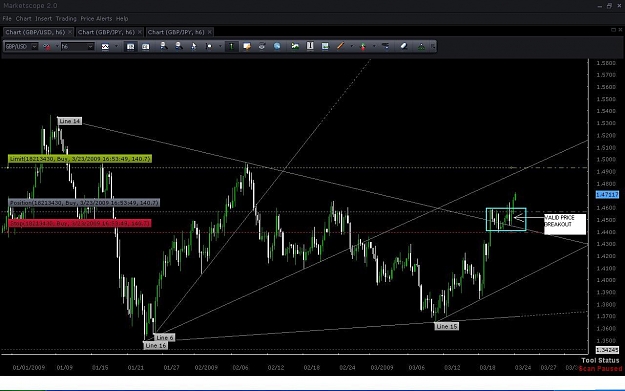Select the eraser tool
This screenshot has height=391, width=625.
click(403, 47)
